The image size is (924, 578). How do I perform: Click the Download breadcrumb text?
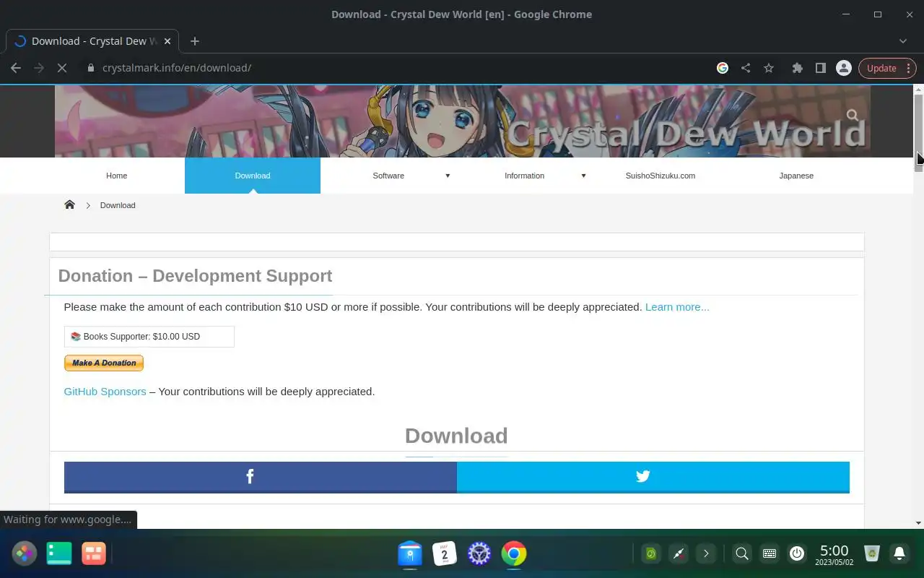tap(118, 205)
